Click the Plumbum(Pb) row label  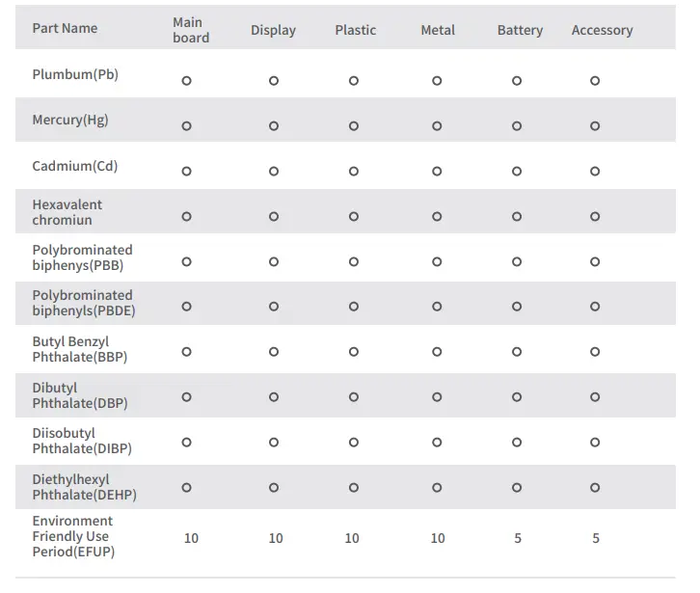tap(75, 75)
